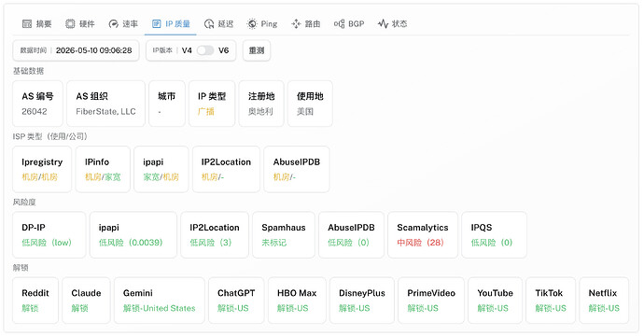This screenshot has width=644, height=336.
Task: Toggle the V4/V6 IP version switch
Action: [x=205, y=50]
